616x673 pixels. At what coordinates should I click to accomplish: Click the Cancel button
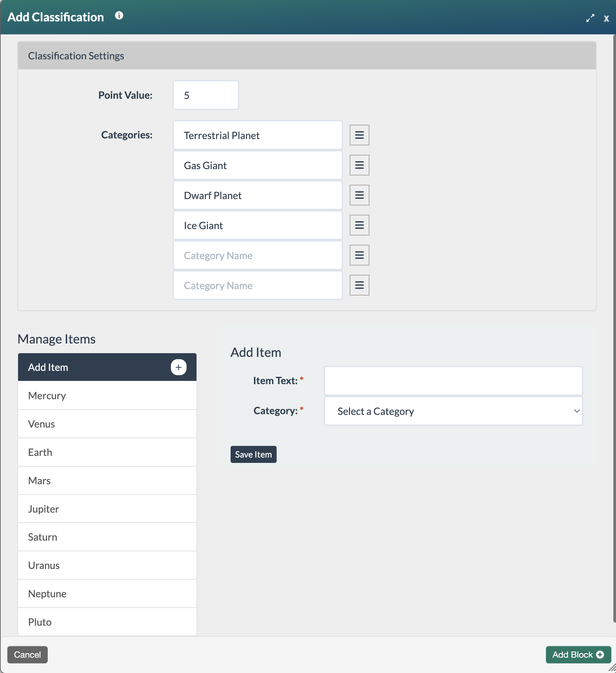tap(27, 654)
